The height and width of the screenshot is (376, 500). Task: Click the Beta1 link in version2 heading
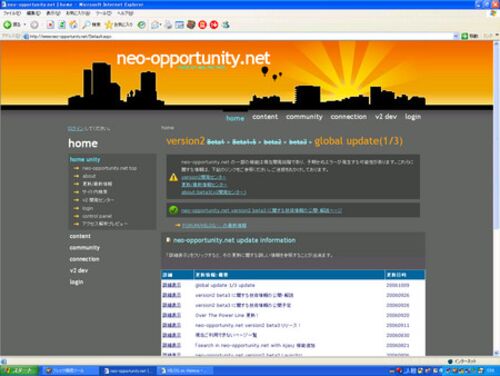click(x=216, y=142)
